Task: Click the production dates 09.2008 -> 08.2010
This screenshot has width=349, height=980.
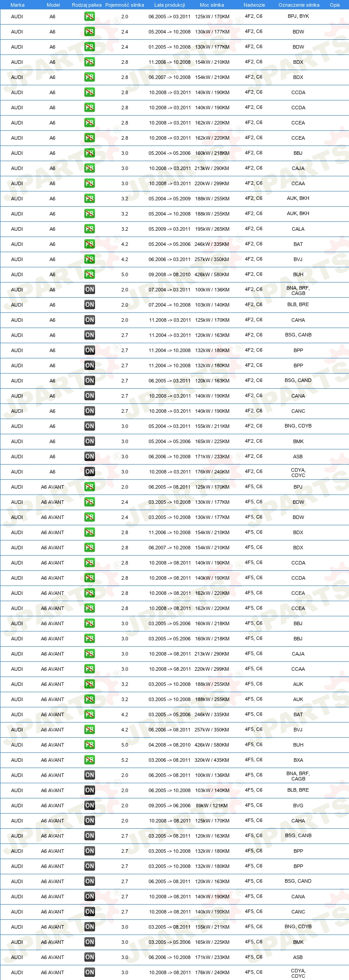Action: coord(170,274)
